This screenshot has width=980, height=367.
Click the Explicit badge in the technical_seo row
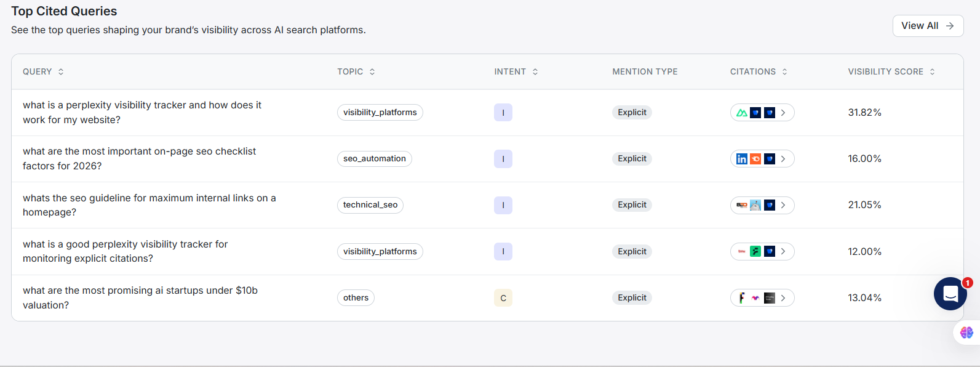(632, 205)
